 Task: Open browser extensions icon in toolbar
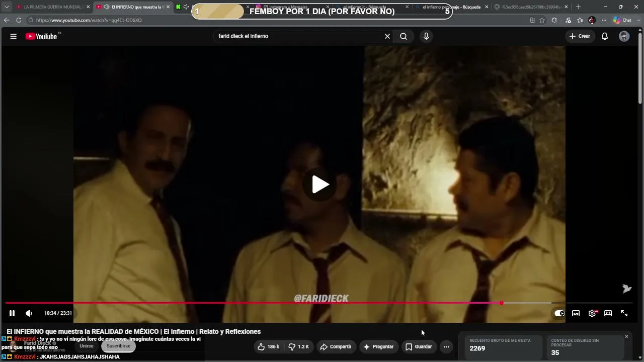point(554,20)
